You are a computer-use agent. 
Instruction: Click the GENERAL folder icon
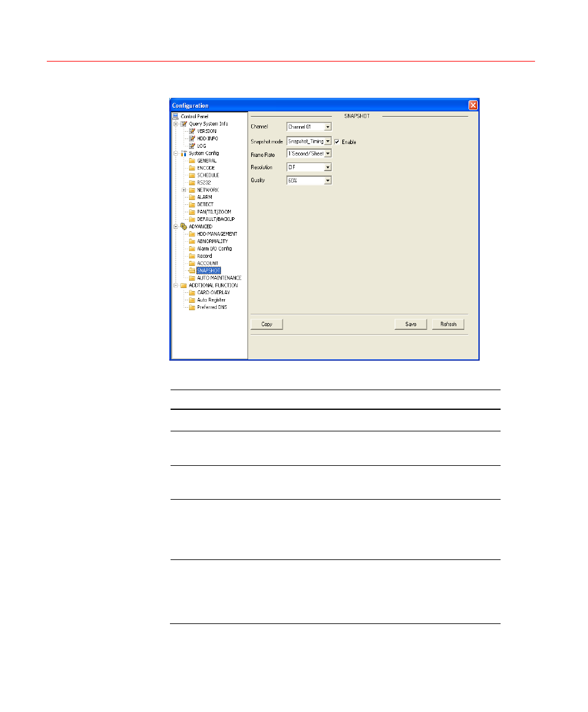(191, 161)
